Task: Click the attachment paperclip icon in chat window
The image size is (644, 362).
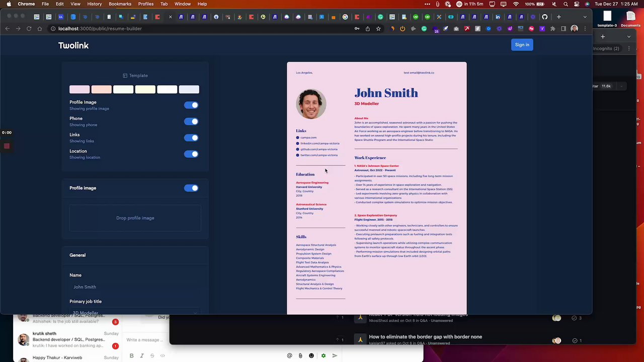Action: (x=300, y=356)
